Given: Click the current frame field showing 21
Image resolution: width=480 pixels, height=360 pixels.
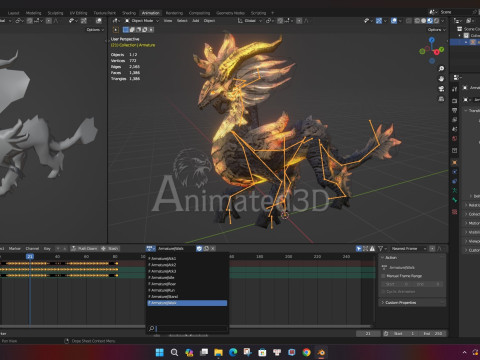Looking at the screenshot, I should [368, 334].
